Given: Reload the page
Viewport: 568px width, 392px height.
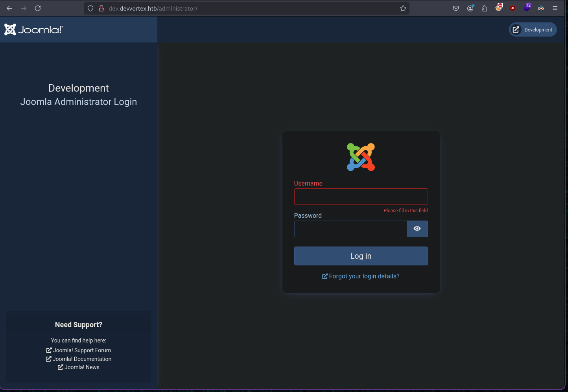Looking at the screenshot, I should click(x=38, y=8).
